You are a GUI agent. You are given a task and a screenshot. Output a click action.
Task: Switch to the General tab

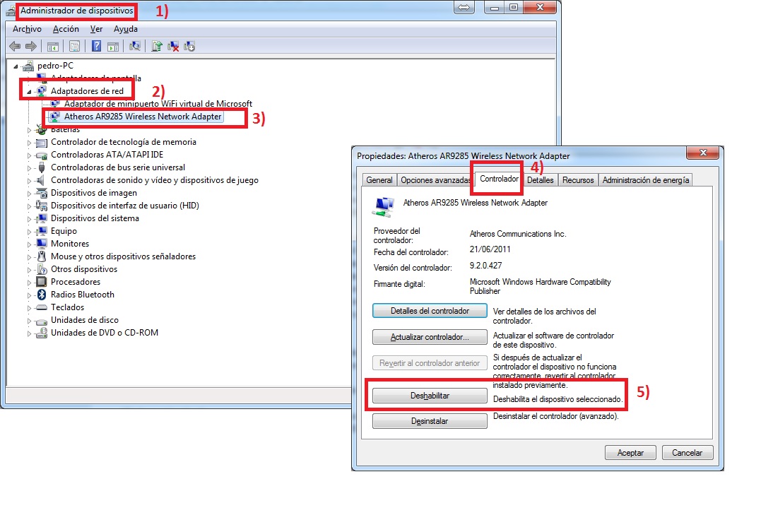click(379, 180)
